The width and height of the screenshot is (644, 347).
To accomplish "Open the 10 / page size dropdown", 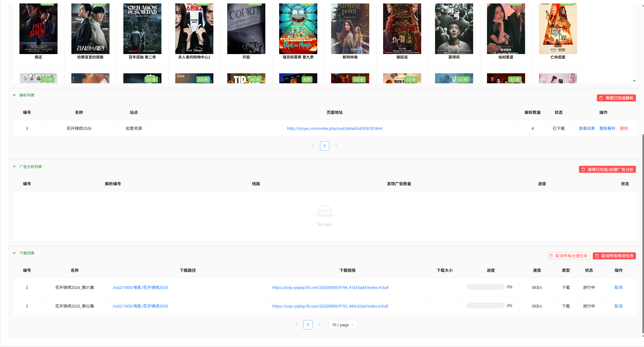I will point(343,325).
